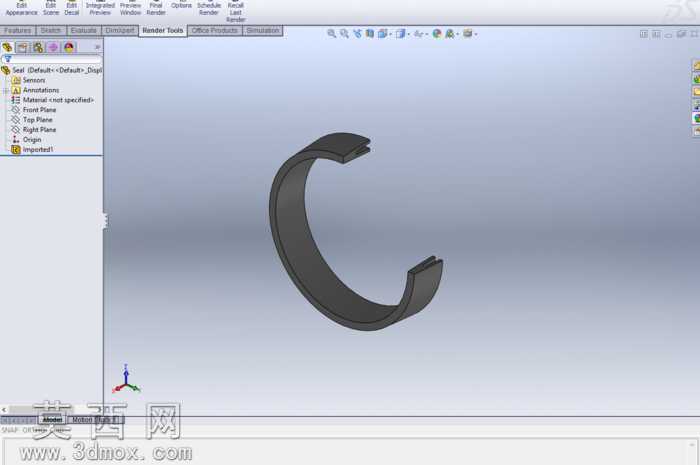Open the FeatureManager design tree tab
Screen dimensions: 700x465
click(8, 47)
